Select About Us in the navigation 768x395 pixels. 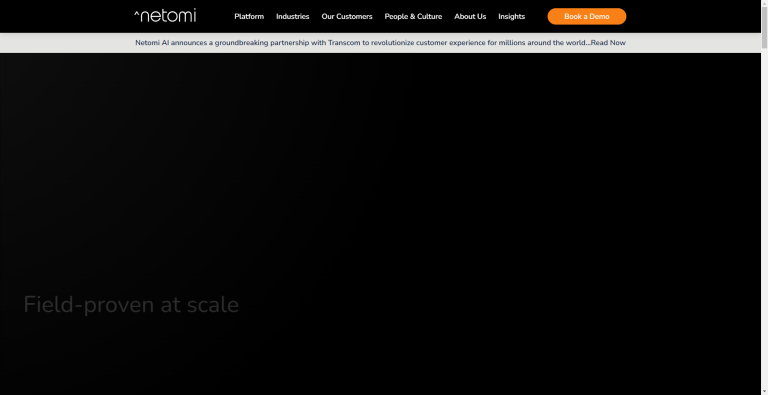click(470, 16)
